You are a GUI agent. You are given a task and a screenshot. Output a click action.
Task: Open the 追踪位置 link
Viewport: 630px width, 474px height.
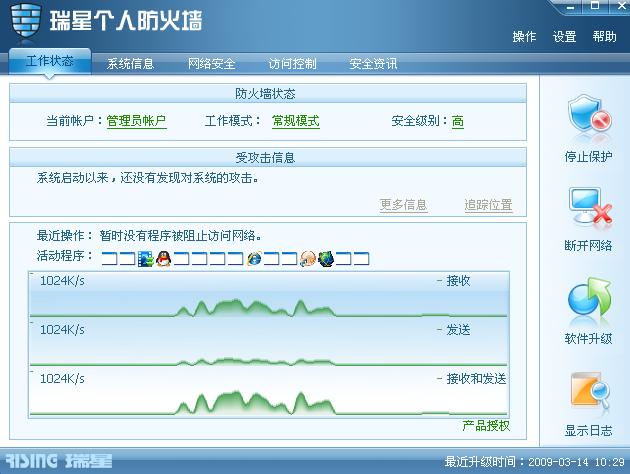tap(488, 205)
